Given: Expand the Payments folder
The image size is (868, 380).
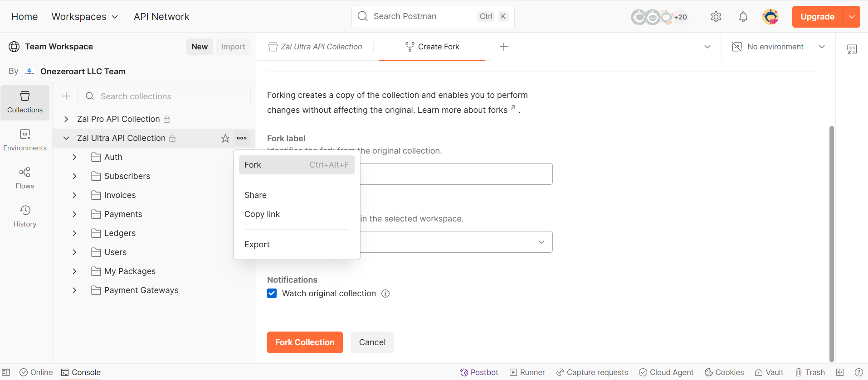Looking at the screenshot, I should point(74,214).
